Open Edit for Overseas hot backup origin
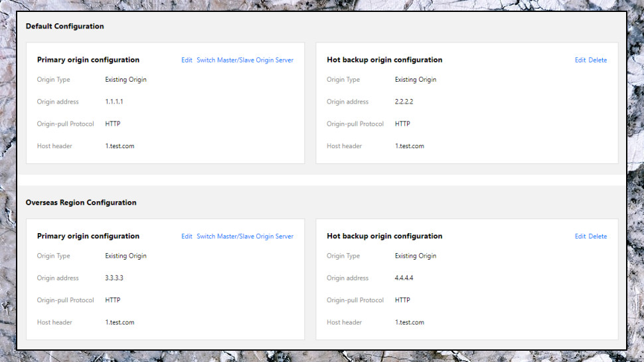This screenshot has width=644, height=362. (580, 236)
